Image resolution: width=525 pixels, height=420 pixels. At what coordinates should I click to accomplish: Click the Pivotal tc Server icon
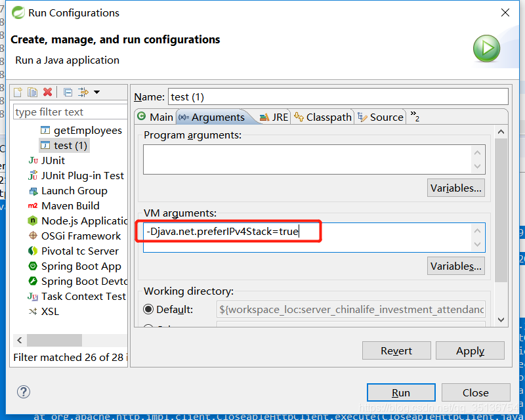(x=33, y=251)
